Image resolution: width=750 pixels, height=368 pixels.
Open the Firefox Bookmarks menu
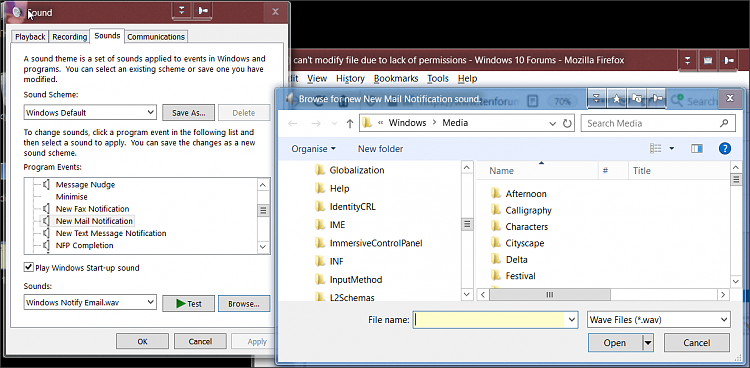click(x=396, y=78)
